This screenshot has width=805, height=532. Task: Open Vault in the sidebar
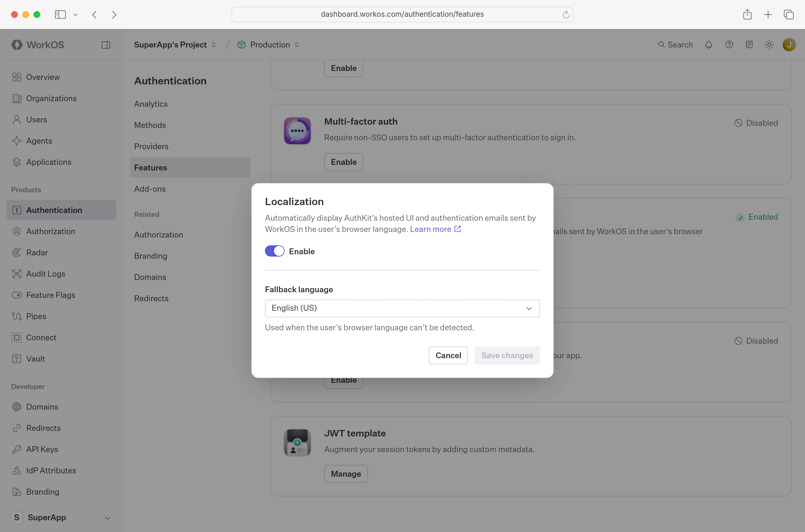pyautogui.click(x=61, y=359)
